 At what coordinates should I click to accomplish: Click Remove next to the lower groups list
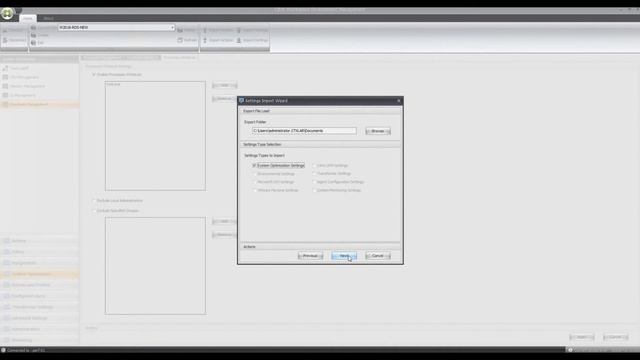pos(224,235)
